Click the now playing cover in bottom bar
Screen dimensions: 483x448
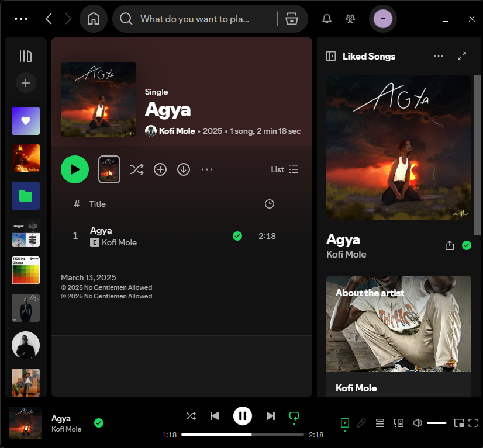[26, 423]
